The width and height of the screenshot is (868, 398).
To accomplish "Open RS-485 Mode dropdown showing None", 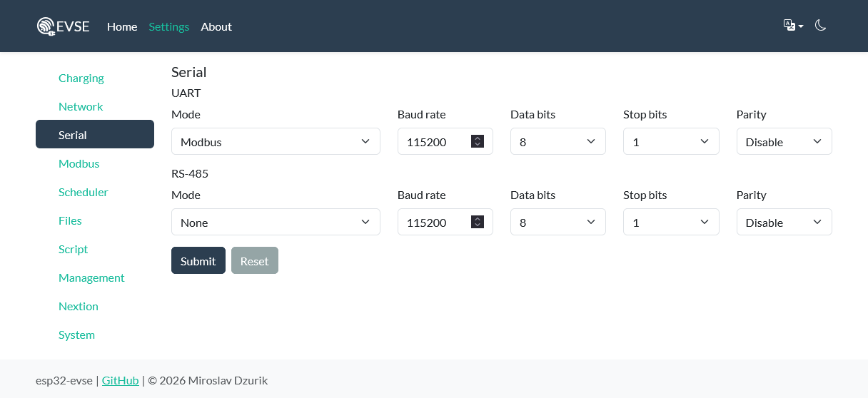I will pyautogui.click(x=276, y=222).
